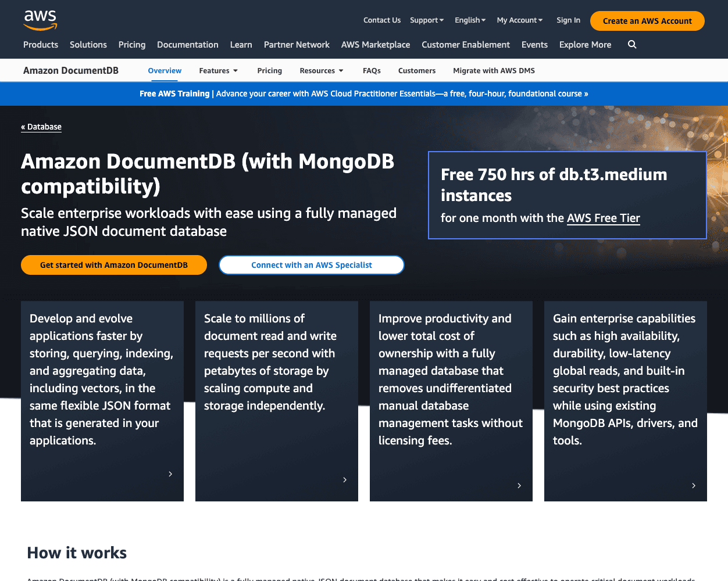The height and width of the screenshot is (581, 728).
Task: Open the Products menu
Action: point(41,45)
